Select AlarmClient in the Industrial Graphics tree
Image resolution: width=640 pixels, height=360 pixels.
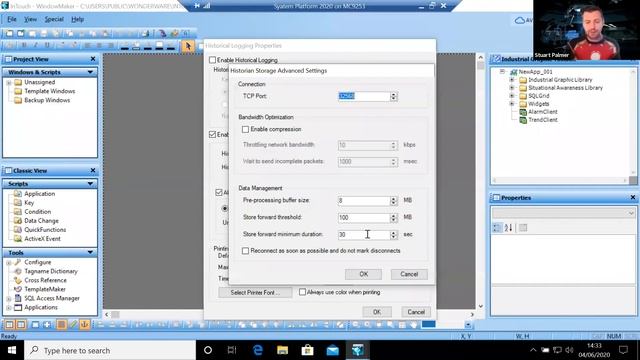[x=542, y=112]
